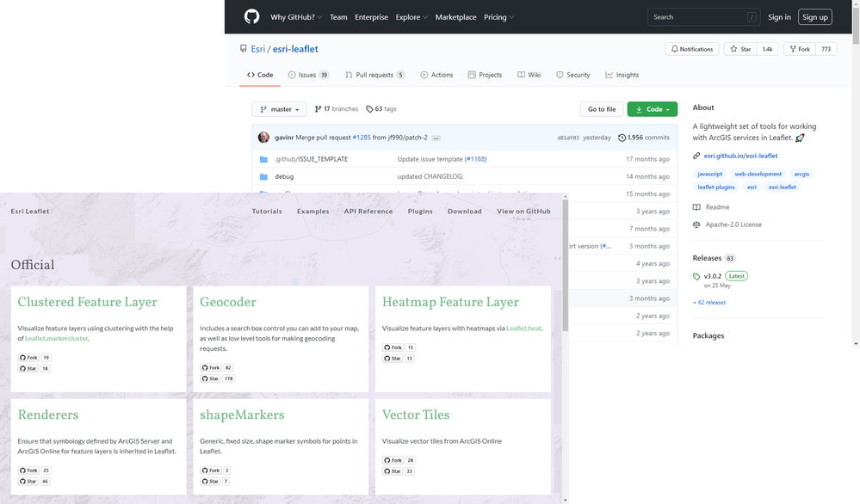Open Download in Esri Leaflet navigation

point(465,211)
